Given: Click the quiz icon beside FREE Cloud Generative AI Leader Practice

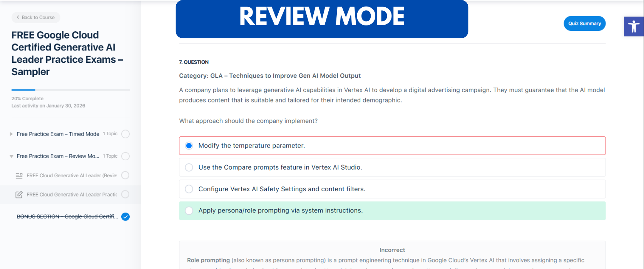Looking at the screenshot, I should (19, 195).
